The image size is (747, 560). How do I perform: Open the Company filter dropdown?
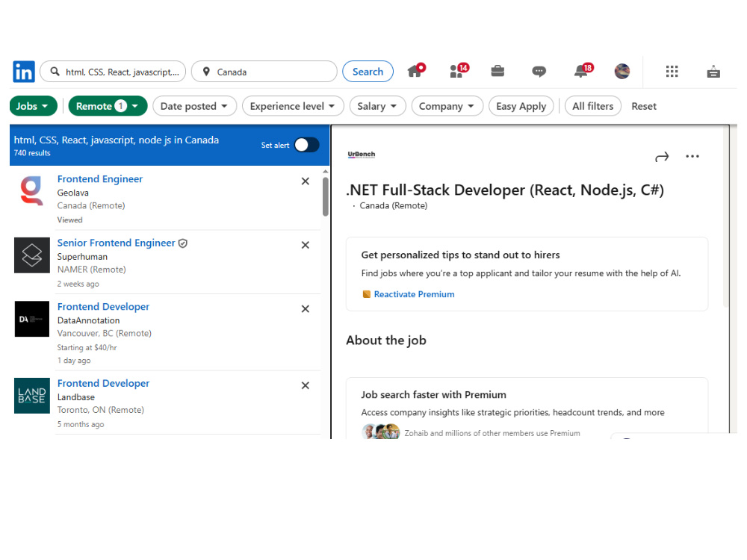coord(447,106)
